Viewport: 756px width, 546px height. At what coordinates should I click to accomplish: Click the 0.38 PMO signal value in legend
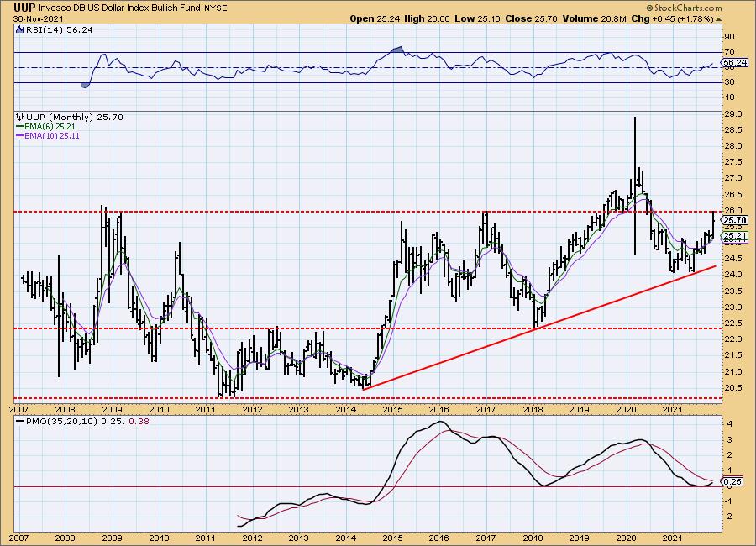140,421
